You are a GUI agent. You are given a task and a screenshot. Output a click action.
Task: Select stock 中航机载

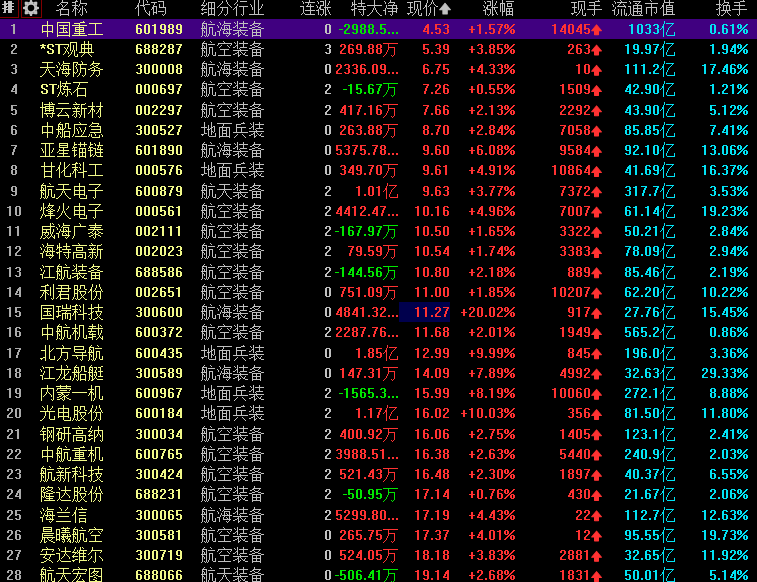click(71, 333)
